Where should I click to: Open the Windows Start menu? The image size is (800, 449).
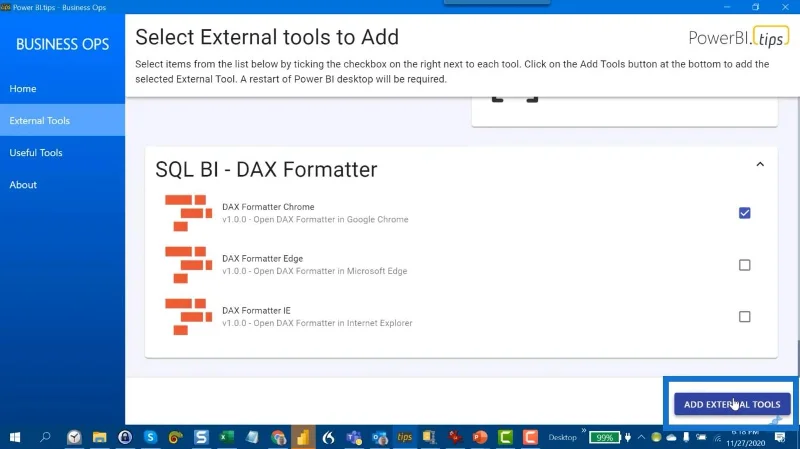coord(15,437)
